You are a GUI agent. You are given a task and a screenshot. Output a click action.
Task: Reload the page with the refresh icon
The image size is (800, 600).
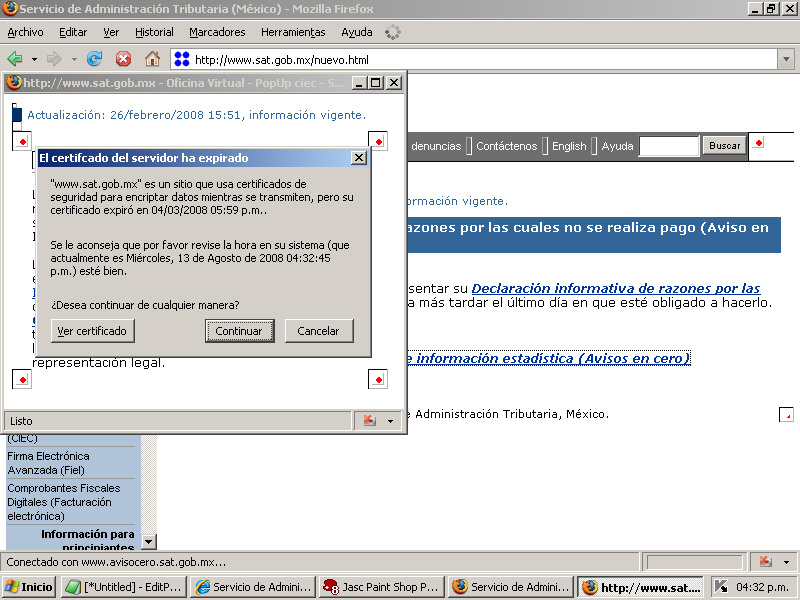[94, 59]
